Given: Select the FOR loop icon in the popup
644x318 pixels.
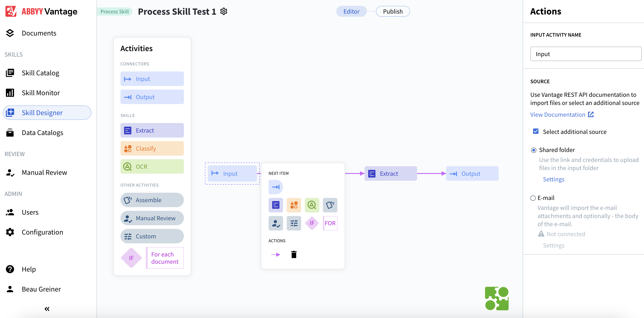Looking at the screenshot, I should tap(330, 223).
